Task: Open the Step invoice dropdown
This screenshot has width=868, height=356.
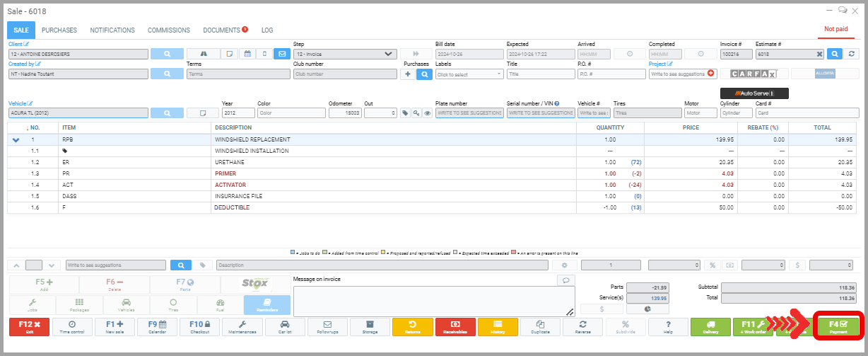Action: click(x=344, y=54)
